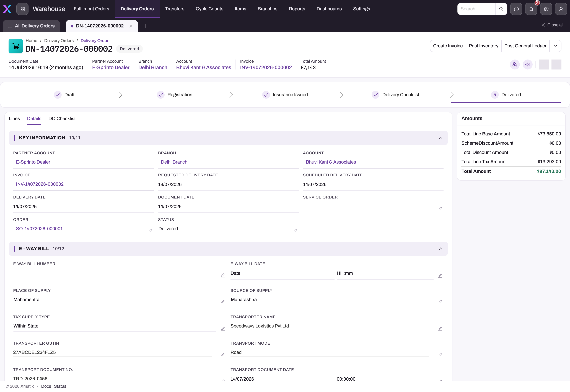This screenshot has width=570, height=392.
Task: Open the app launcher grid icon
Action: click(22, 9)
